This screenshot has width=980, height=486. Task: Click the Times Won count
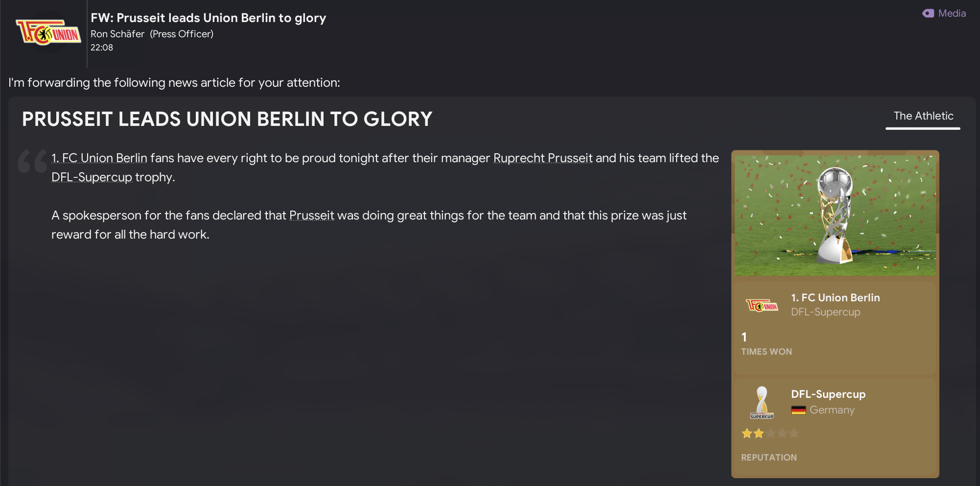click(744, 337)
